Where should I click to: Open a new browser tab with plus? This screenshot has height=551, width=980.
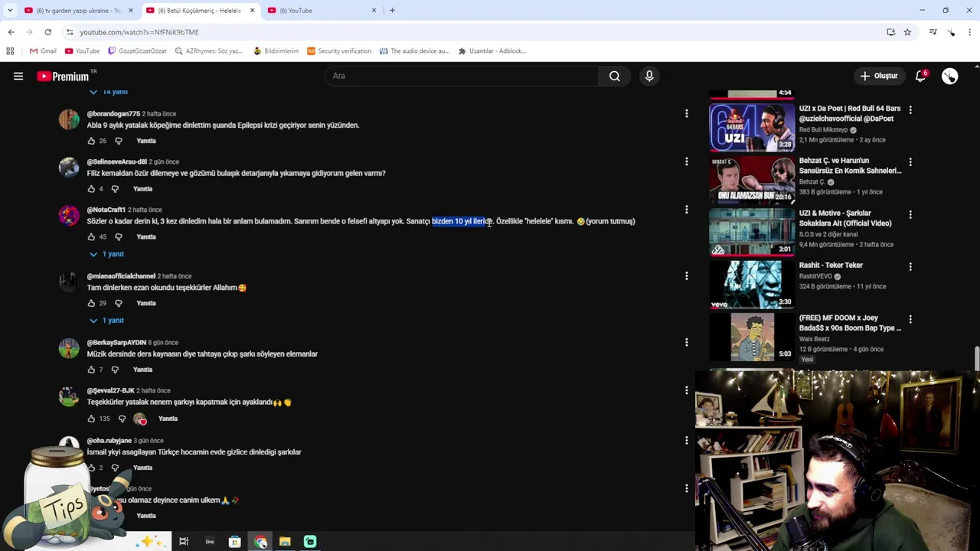coord(392,11)
